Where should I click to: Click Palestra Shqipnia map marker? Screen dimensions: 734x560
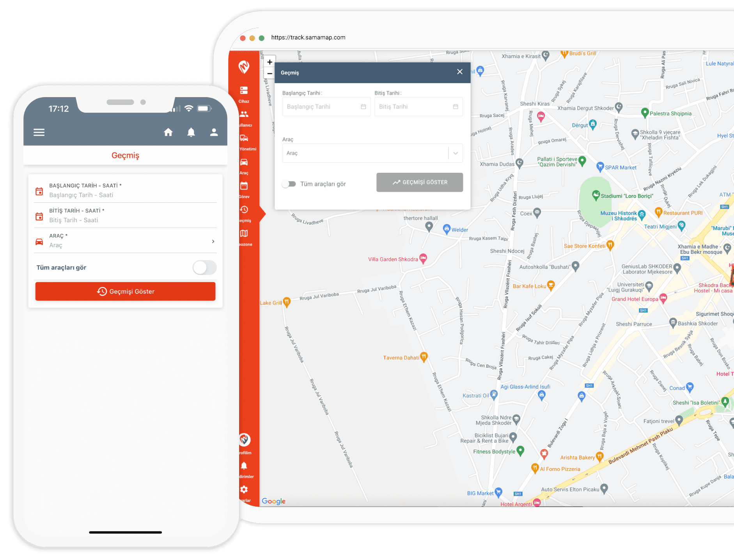(645, 113)
